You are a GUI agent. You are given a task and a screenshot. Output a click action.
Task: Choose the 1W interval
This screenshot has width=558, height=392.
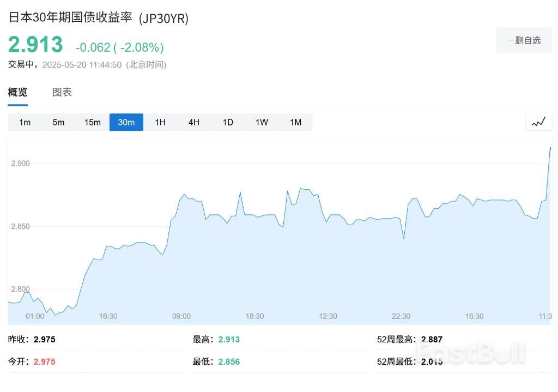[262, 122]
